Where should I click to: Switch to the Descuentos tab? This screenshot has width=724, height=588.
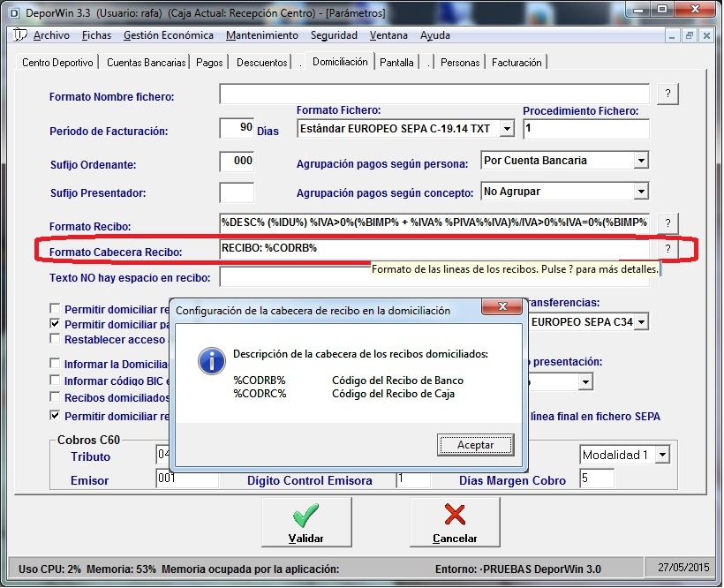[x=262, y=63]
